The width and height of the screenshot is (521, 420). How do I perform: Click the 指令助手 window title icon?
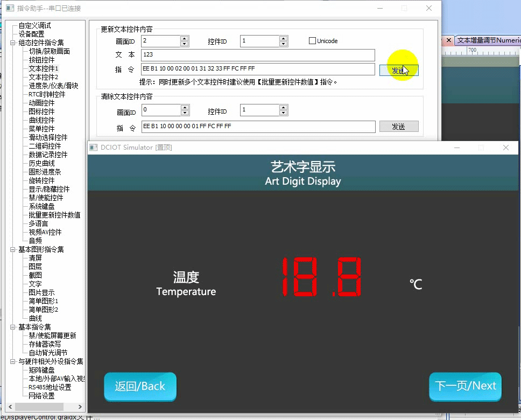(x=10, y=8)
